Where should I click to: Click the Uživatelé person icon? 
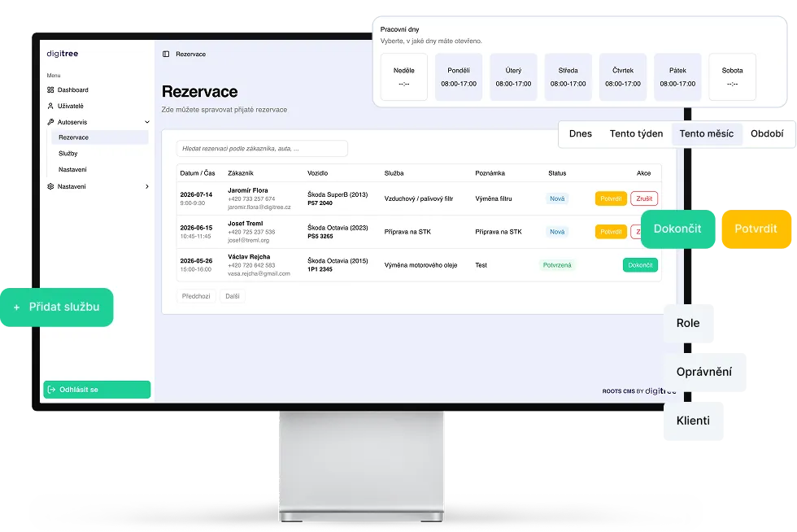[x=50, y=107]
